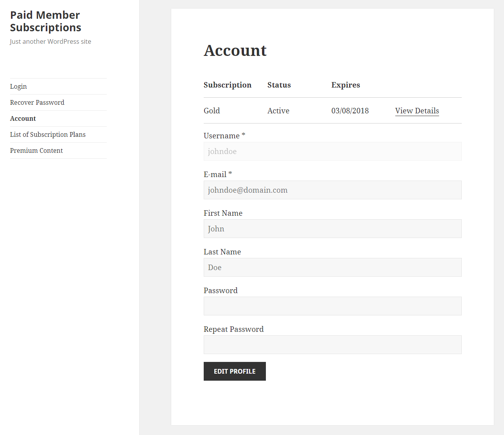This screenshot has height=435, width=504.
Task: Click the E-mail * label
Action: tap(218, 174)
